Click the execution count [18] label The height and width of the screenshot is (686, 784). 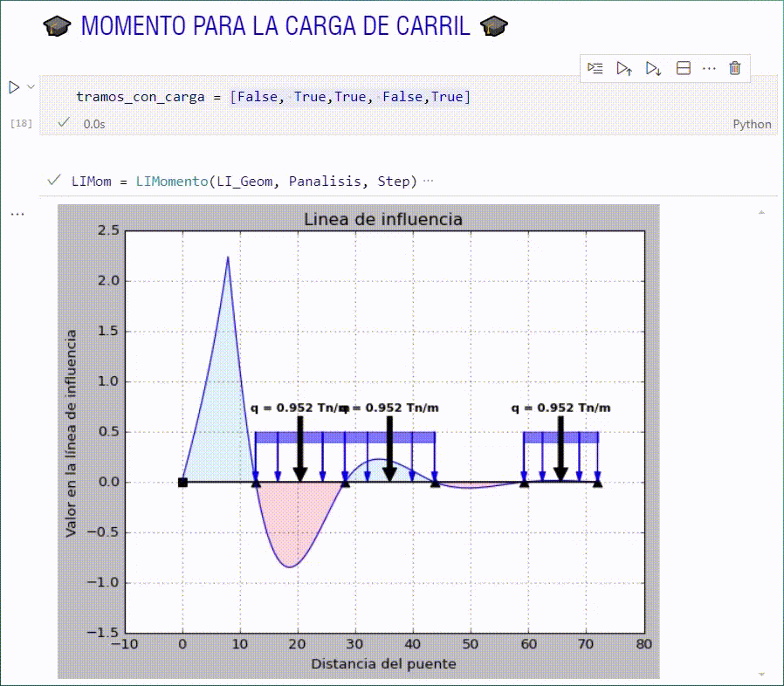coord(21,124)
